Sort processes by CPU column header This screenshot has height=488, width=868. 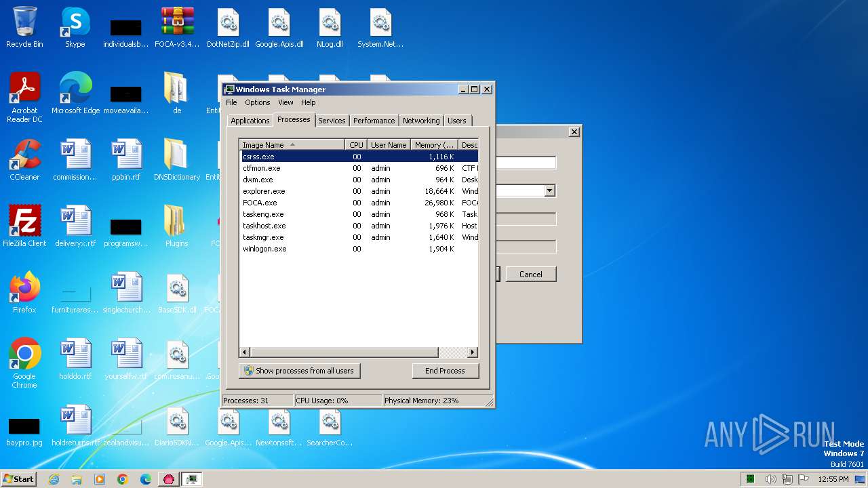coord(356,144)
